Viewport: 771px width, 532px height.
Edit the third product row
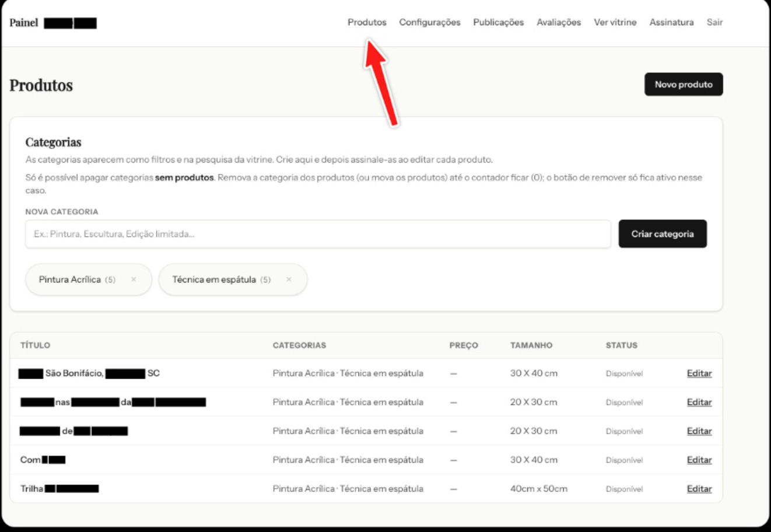pos(699,431)
